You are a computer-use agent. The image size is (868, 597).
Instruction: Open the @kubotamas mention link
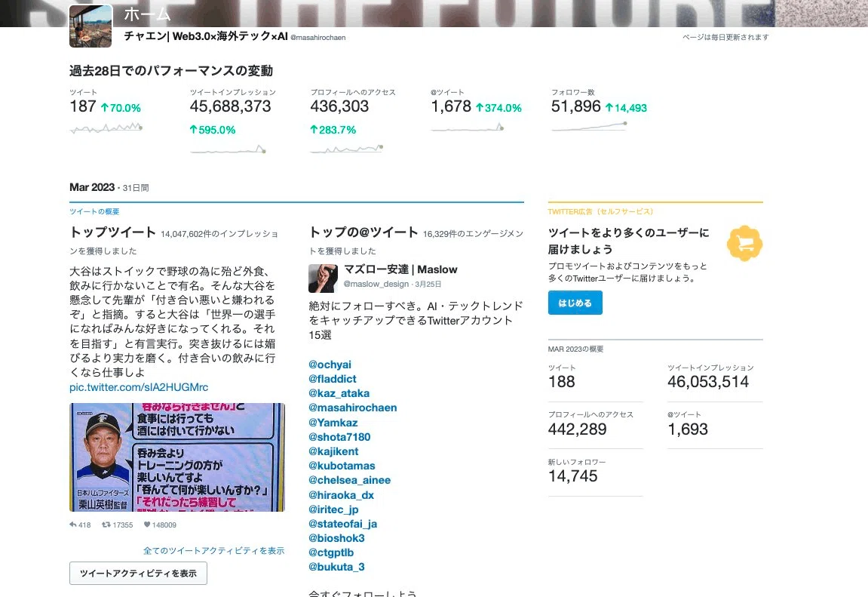click(x=342, y=466)
